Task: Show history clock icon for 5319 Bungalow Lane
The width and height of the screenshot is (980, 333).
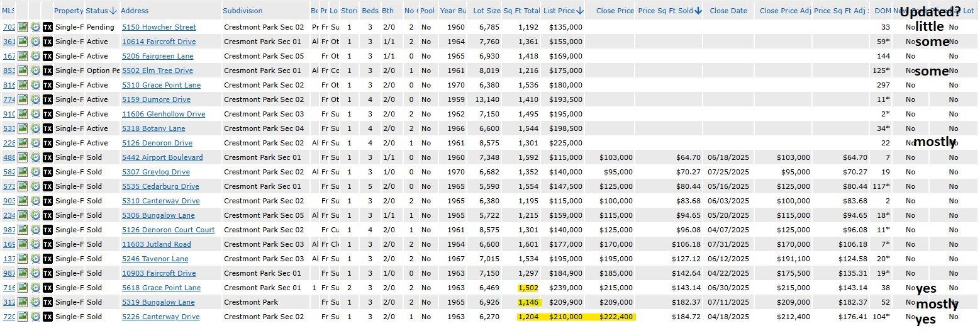Action: pyautogui.click(x=35, y=302)
